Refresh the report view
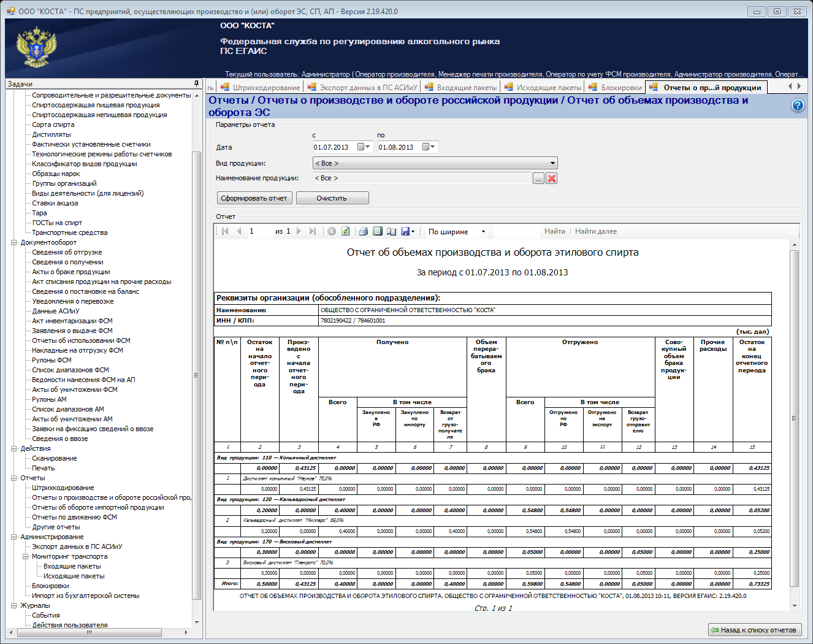Screen dimensions: 813x644 click(346, 231)
